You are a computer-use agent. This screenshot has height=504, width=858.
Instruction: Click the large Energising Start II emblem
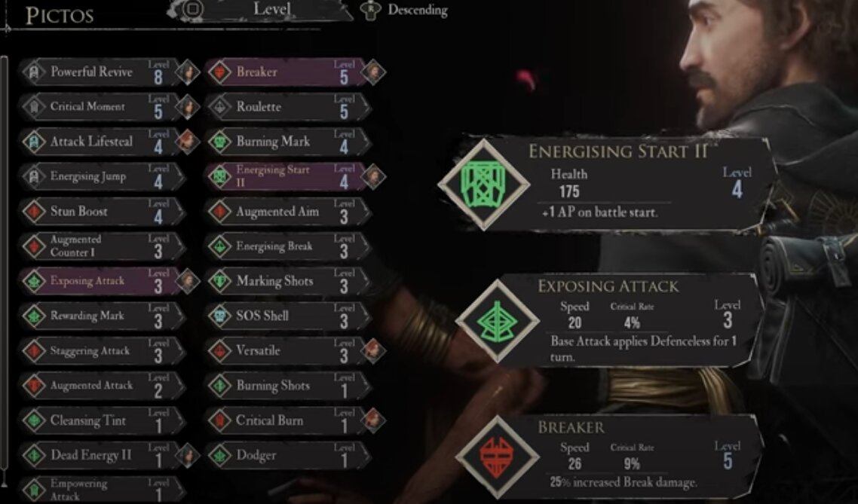coord(484,185)
